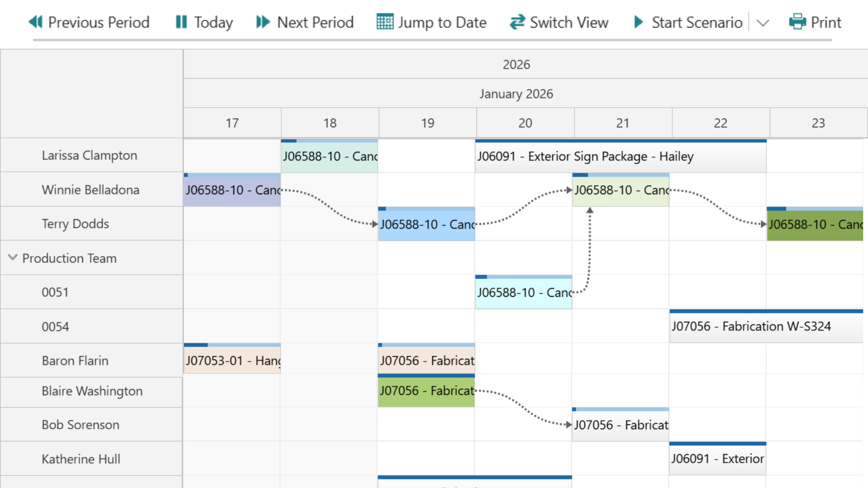Click the Today pause-bars icon
The height and width of the screenshot is (488, 868).
(x=181, y=22)
